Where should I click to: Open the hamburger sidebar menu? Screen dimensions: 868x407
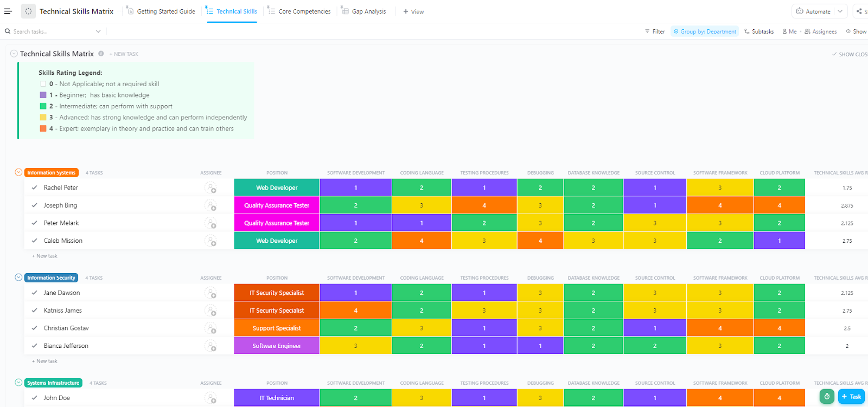[x=8, y=11]
